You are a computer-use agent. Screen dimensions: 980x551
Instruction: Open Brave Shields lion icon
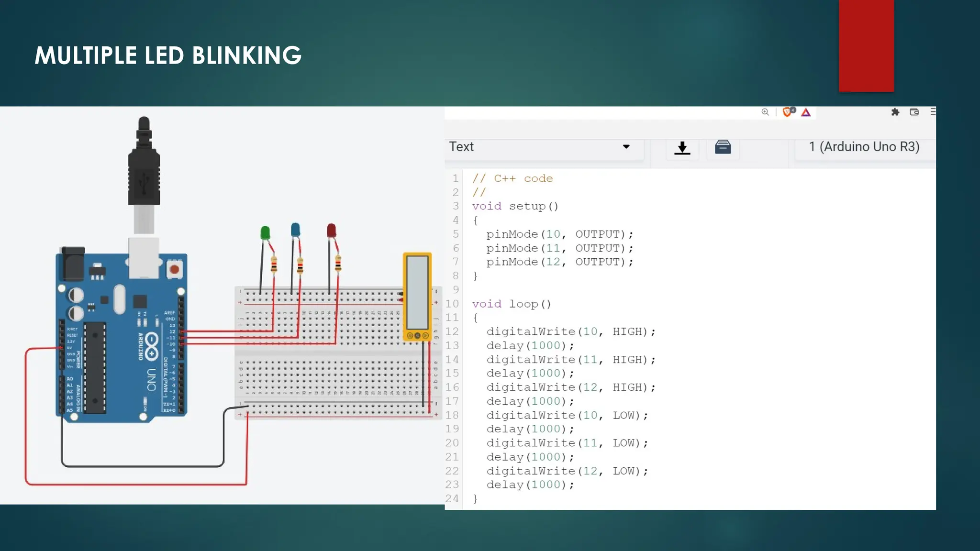click(x=787, y=112)
